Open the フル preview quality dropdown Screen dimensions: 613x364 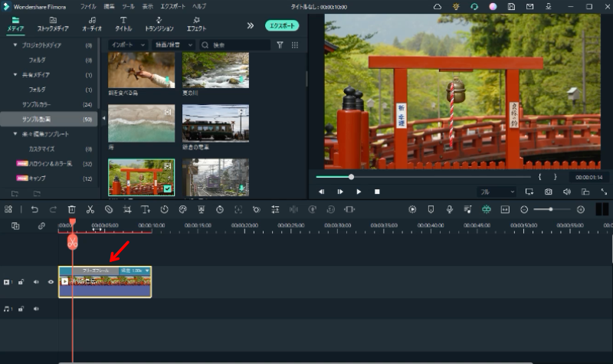pyautogui.click(x=497, y=192)
